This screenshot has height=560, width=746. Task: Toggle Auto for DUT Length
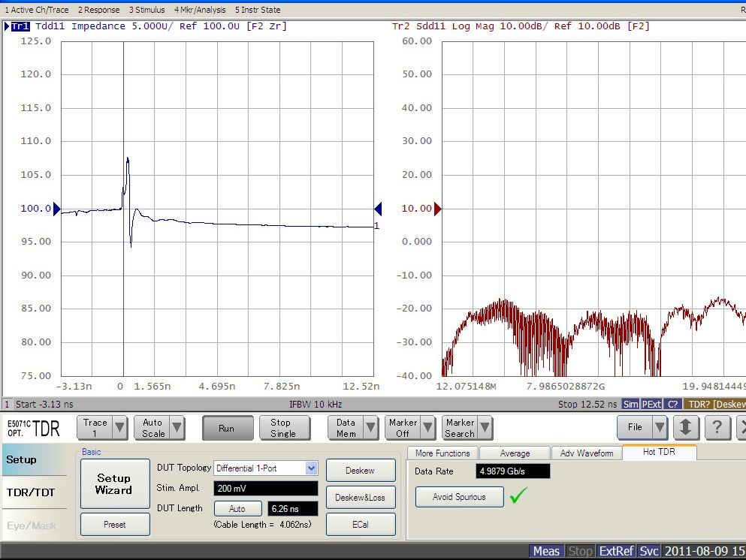coord(237,509)
